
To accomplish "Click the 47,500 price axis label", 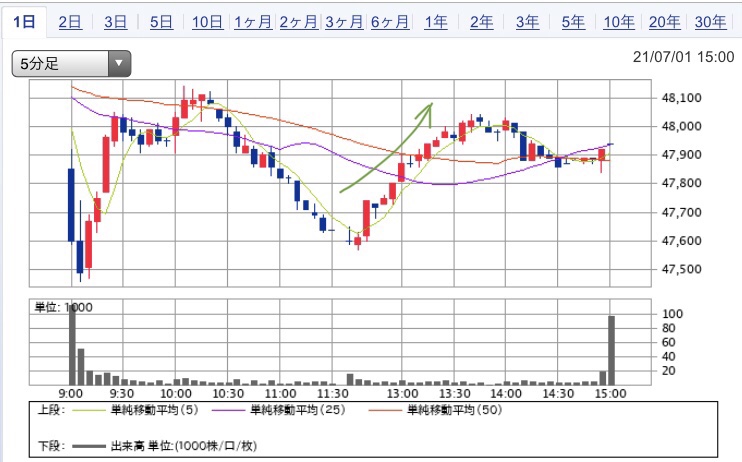I will (x=681, y=269).
